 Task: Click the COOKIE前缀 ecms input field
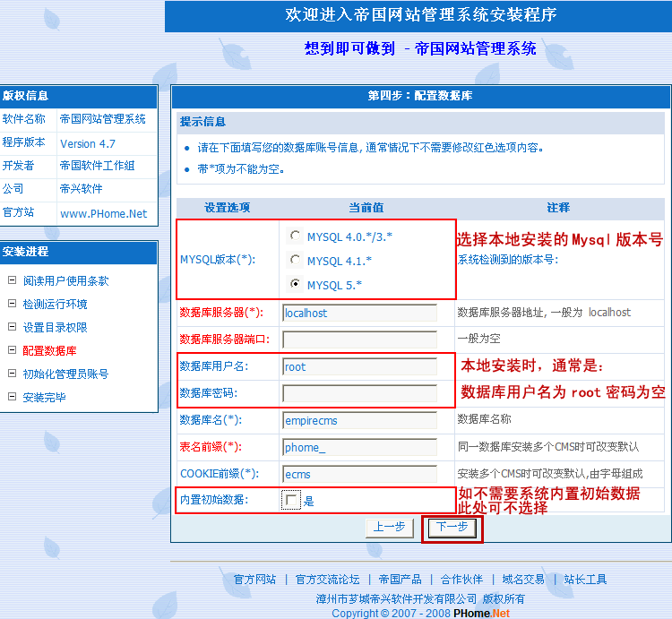click(359, 474)
